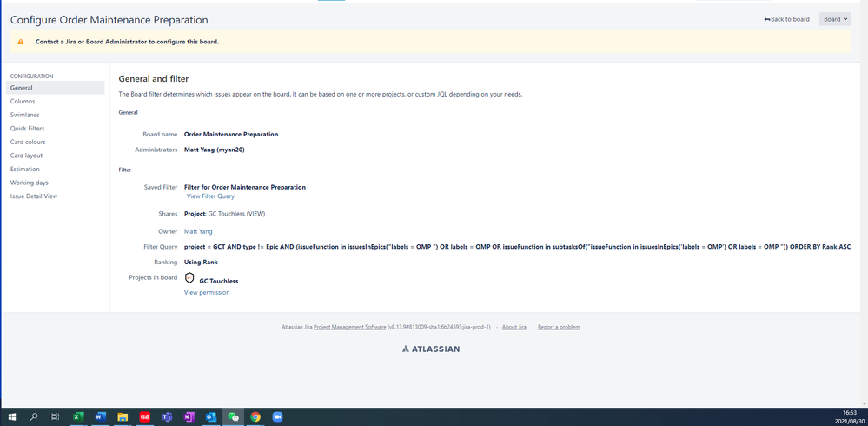Open Issue Detail View configuration section
Image resolution: width=868 pixels, height=426 pixels.
click(x=34, y=196)
